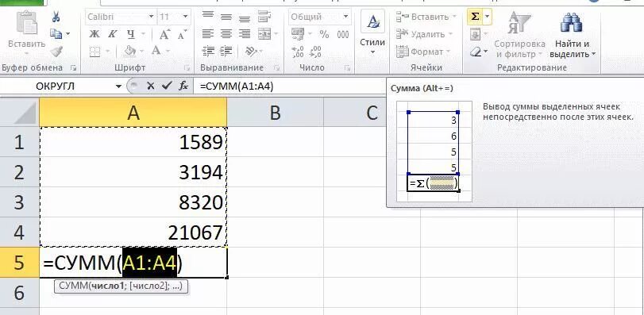Click the cell borders icon
This screenshot has width=644, height=315.
pyautogui.click(x=94, y=52)
